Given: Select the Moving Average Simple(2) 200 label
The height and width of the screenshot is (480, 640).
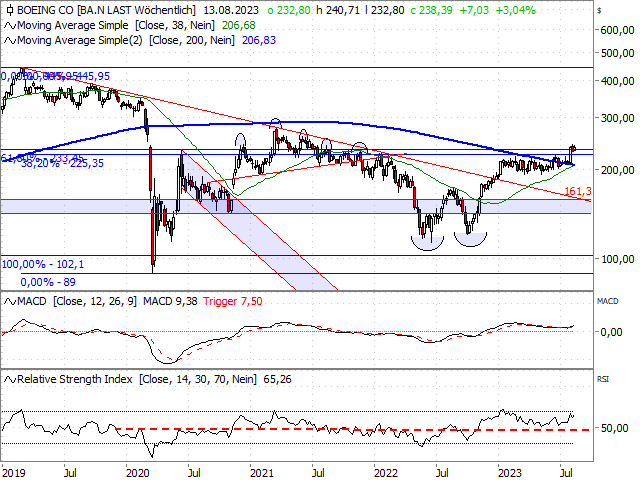Looking at the screenshot, I should pos(126,40).
